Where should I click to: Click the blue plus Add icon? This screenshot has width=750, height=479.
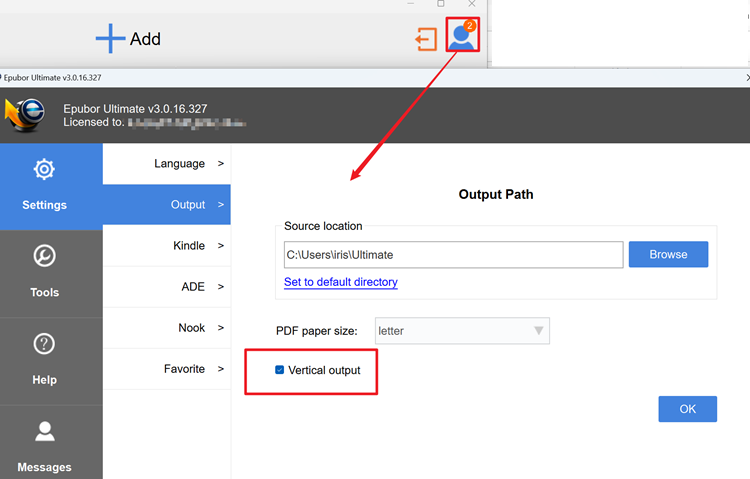[110, 38]
